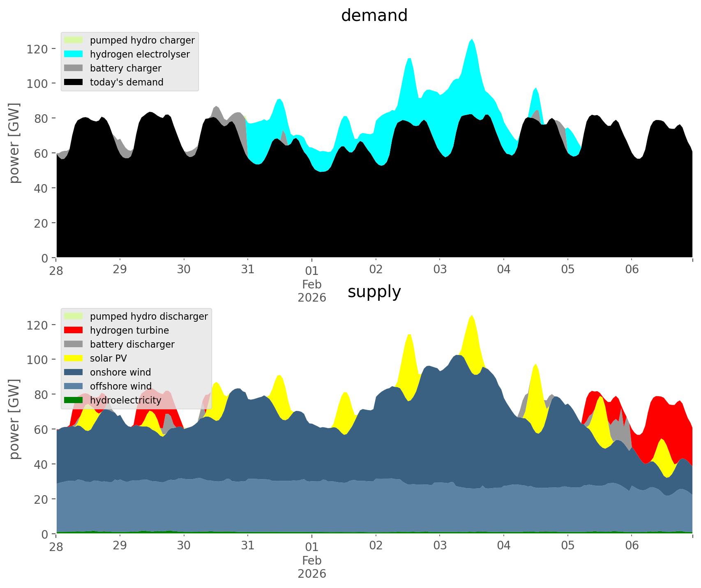Click the black today's demand legend swatch
701x588 pixels.
point(74,82)
